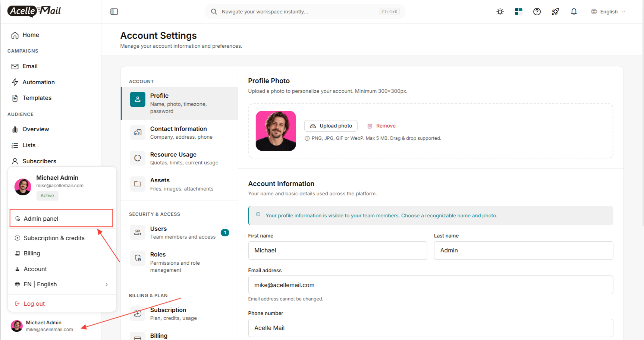Screen dimensions: 644x340
Task: Open the Users settings tab
Action: (180, 233)
